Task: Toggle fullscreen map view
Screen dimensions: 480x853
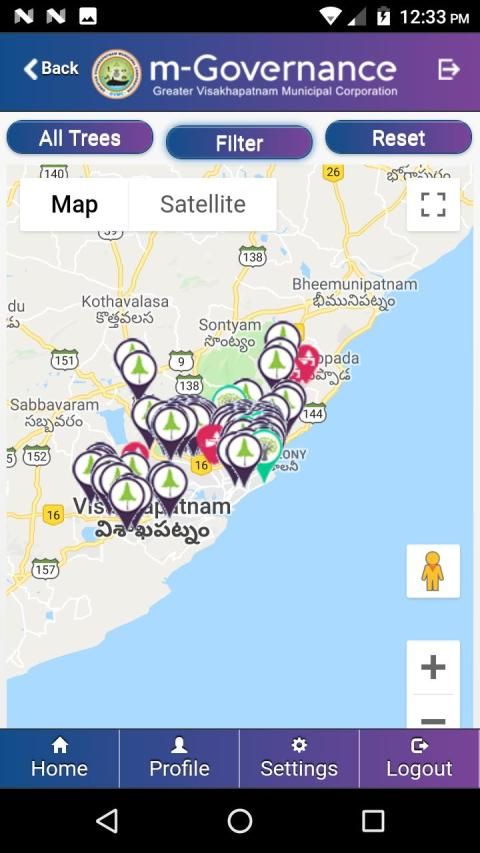Action: click(433, 205)
